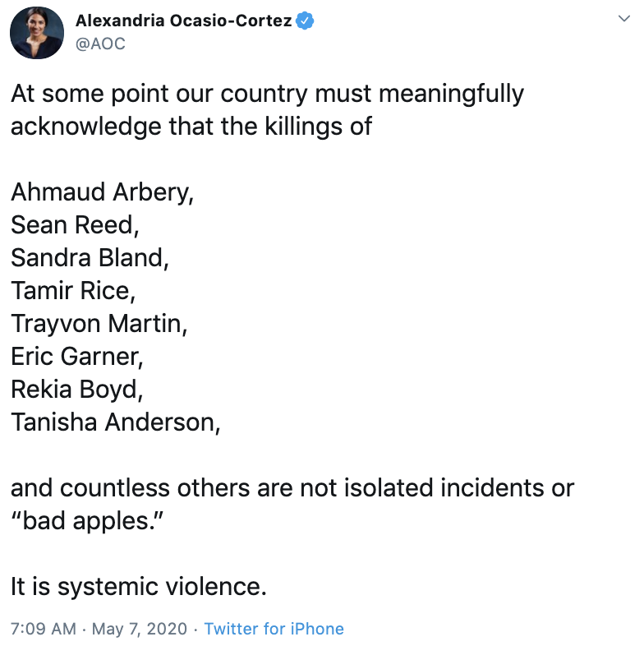Click "It is systemic violence." sentence
This screenshot has width=644, height=646.
[139, 587]
